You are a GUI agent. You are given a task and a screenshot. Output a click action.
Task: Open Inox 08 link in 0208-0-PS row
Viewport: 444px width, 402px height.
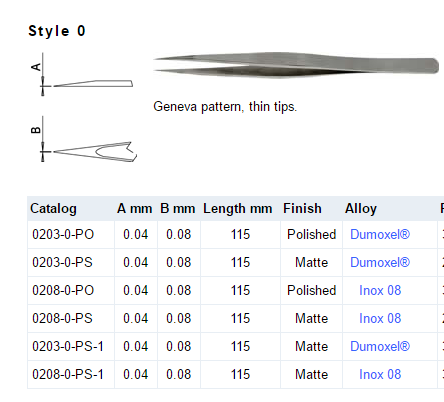pyautogui.click(x=380, y=318)
